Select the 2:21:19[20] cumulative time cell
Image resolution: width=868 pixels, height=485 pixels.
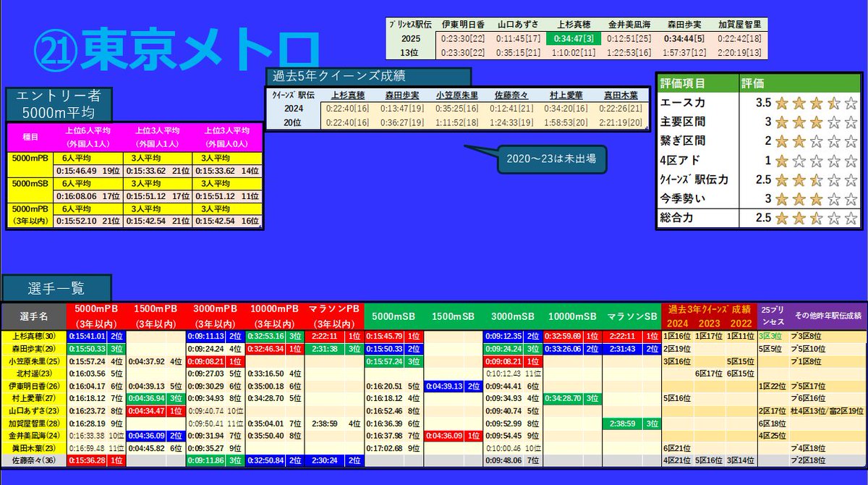(621, 122)
